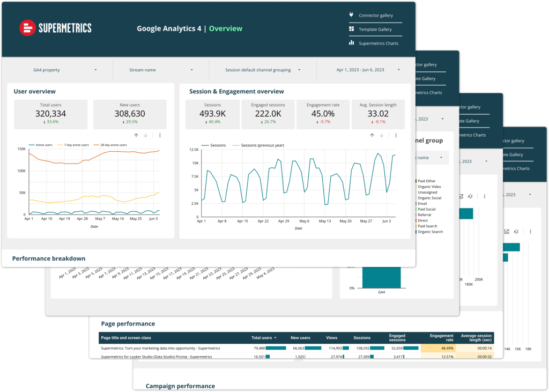This screenshot has height=392, width=549.
Task: Open date range dropdown in the channel group window
Action: pos(431,119)
